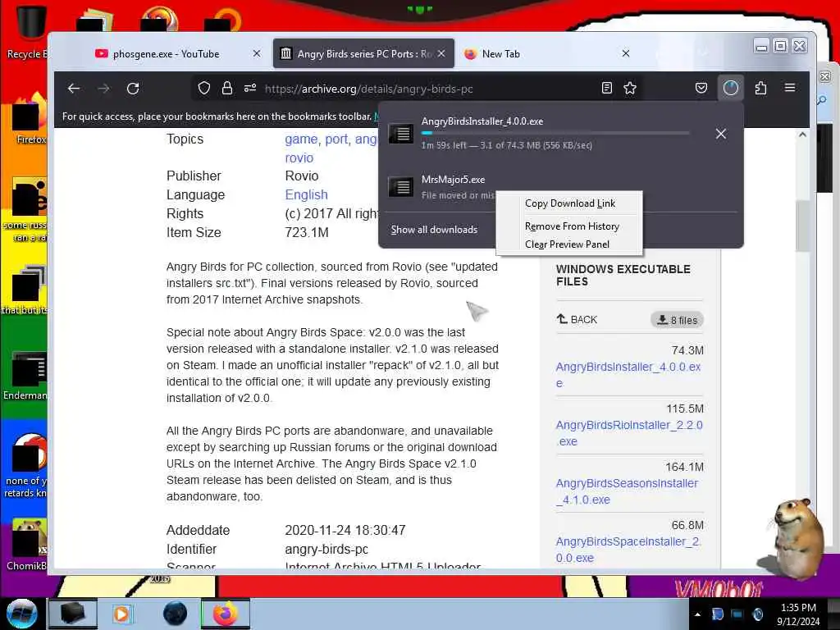
Task: Click the page vertical scrollbar thumb
Action: (x=802, y=226)
